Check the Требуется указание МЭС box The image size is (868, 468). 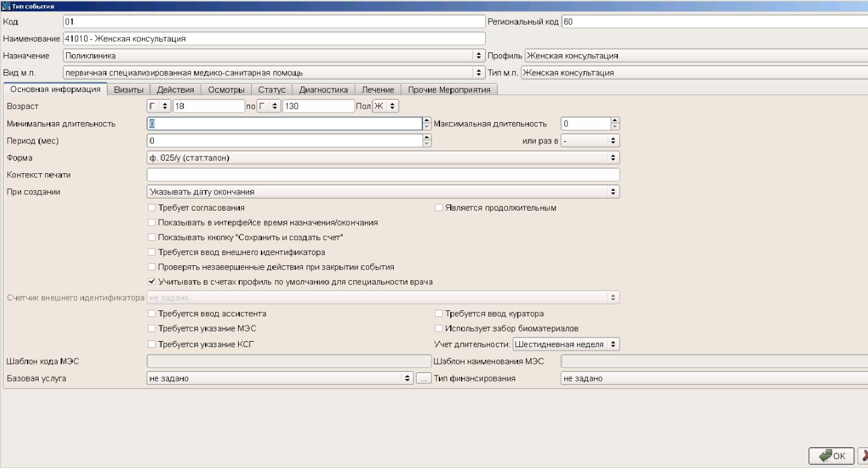[151, 328]
